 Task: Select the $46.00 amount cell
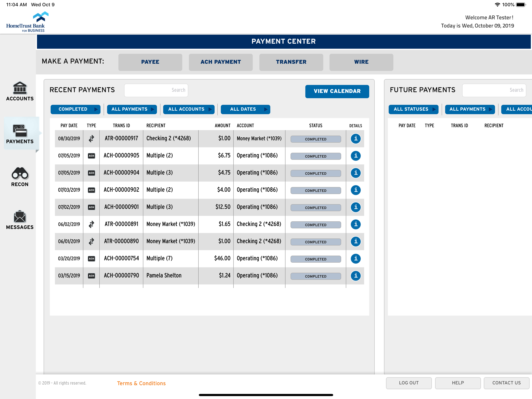coord(222,259)
